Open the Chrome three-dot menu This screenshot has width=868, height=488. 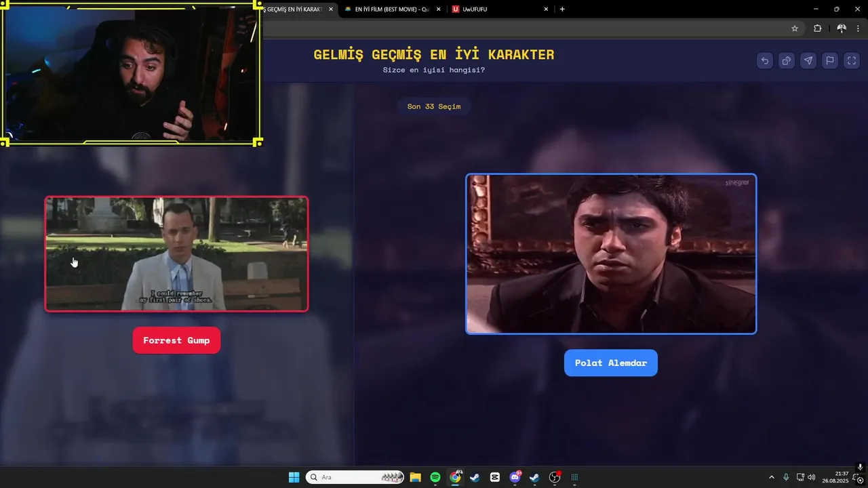(x=858, y=28)
